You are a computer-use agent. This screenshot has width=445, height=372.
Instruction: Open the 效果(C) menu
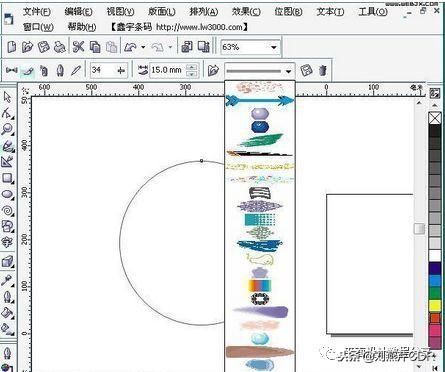tap(246, 12)
